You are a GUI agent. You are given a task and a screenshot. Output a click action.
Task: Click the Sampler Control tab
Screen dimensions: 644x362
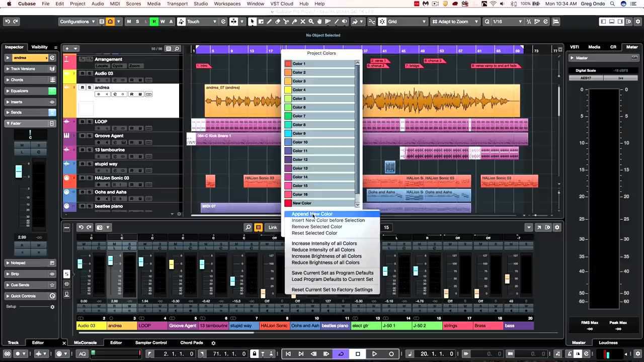tap(151, 343)
